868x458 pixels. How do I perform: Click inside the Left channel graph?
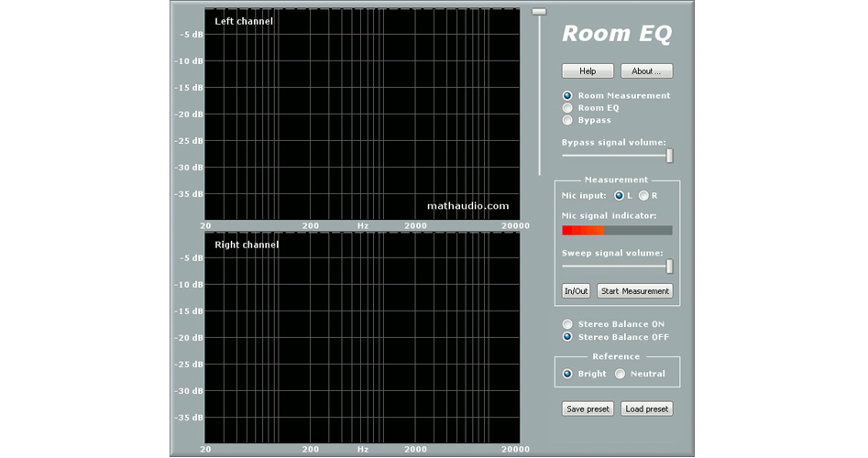[x=362, y=114]
